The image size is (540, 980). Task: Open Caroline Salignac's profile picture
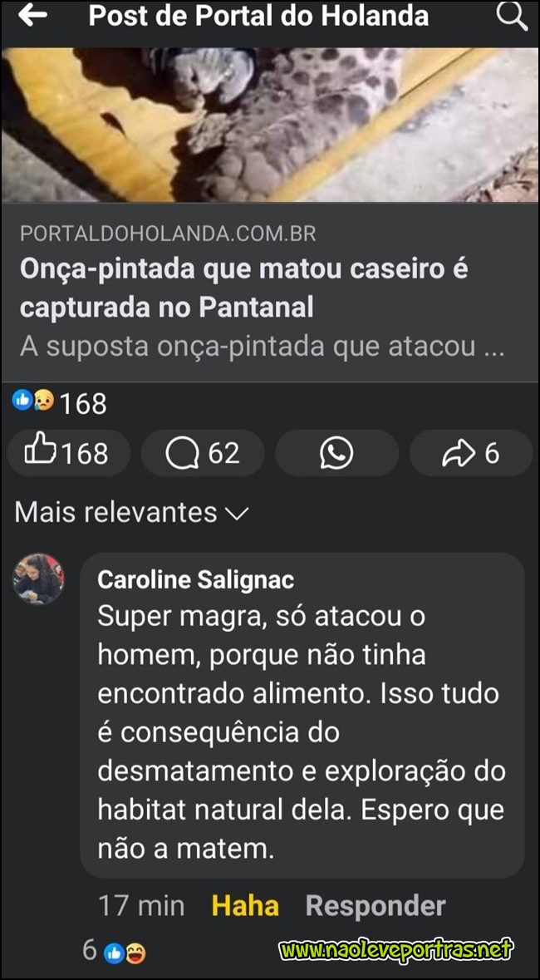pos(39,579)
